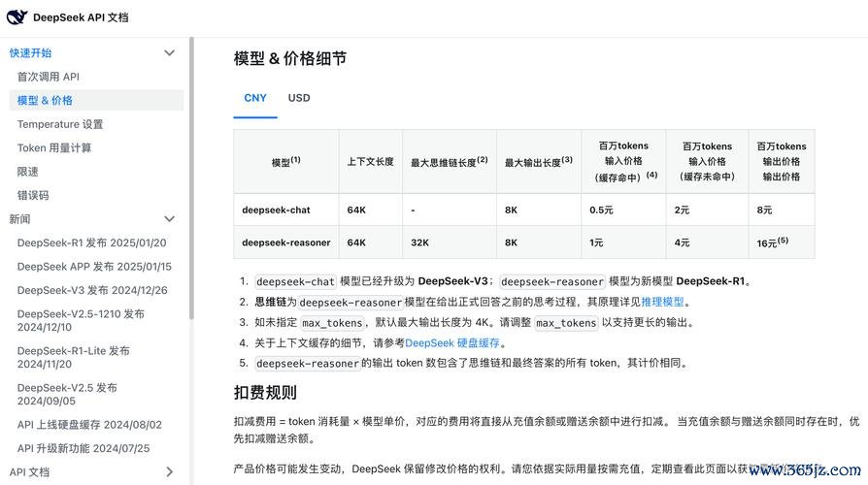868x485 pixels.
Task: Open the 错误码 sidebar page
Action: click(x=32, y=195)
